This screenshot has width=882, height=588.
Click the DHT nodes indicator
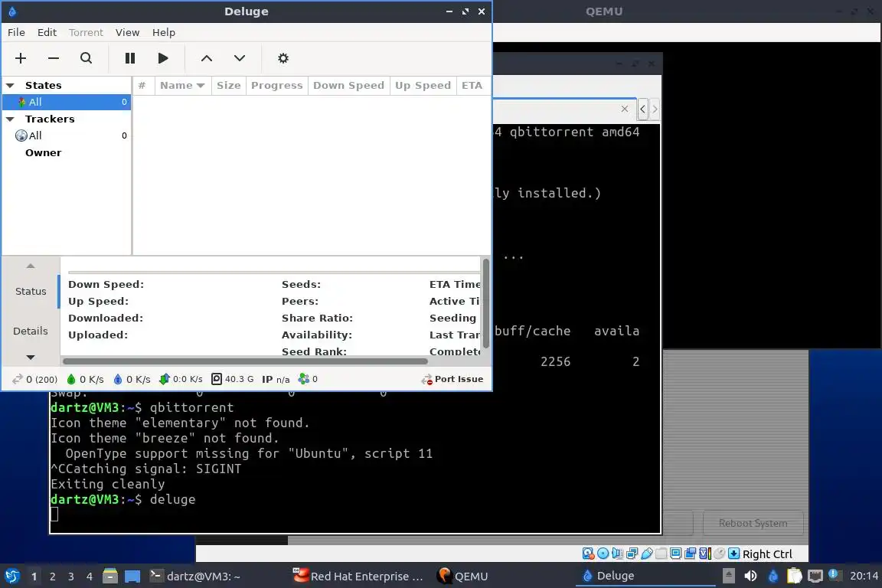(309, 379)
